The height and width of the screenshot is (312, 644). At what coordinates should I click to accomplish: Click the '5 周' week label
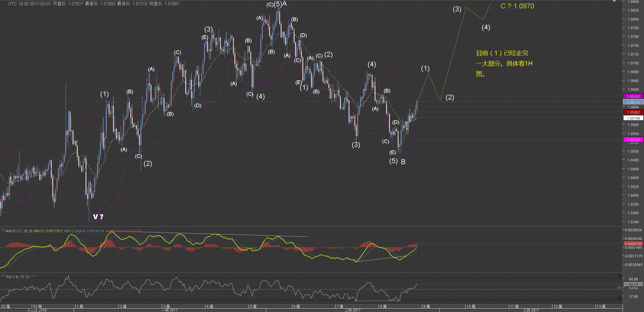click(253, 307)
